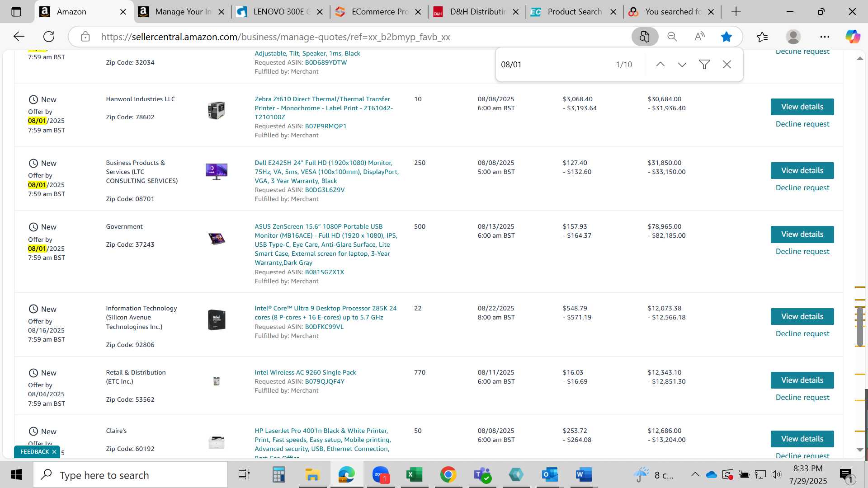The width and height of the screenshot is (868, 488).
Task: Switch to the D&H Distributing tab
Action: pos(478,12)
